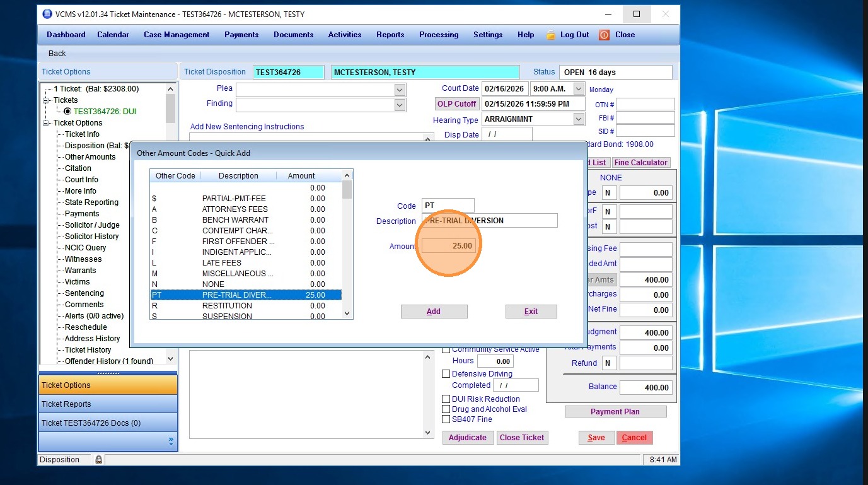This screenshot has height=485, width=868.
Task: Click the red Close power icon
Action: click(604, 35)
